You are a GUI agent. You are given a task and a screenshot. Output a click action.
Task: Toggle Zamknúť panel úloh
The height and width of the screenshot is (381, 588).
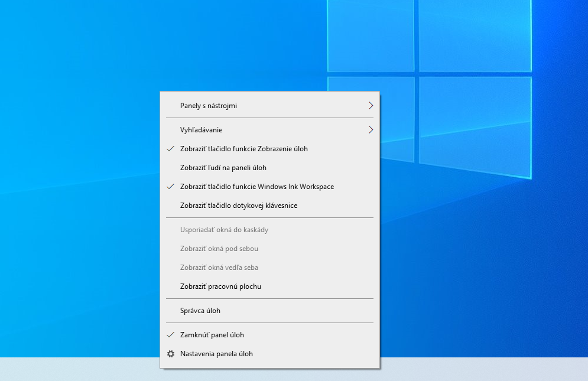click(269, 335)
